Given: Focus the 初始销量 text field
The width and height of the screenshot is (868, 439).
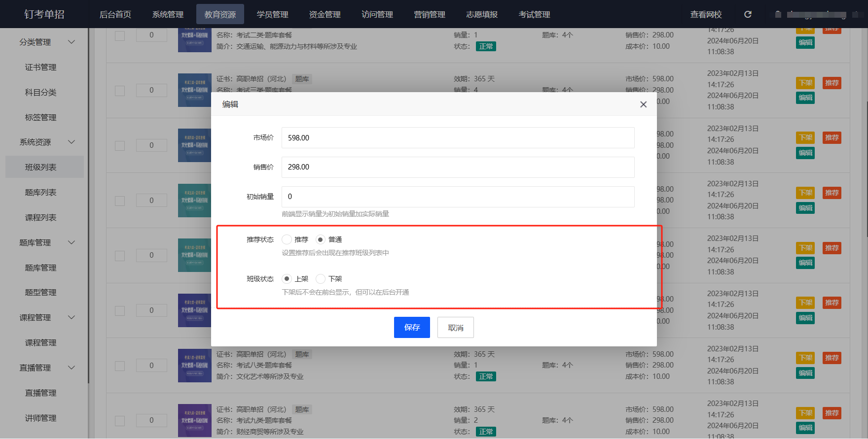Looking at the screenshot, I should [458, 197].
